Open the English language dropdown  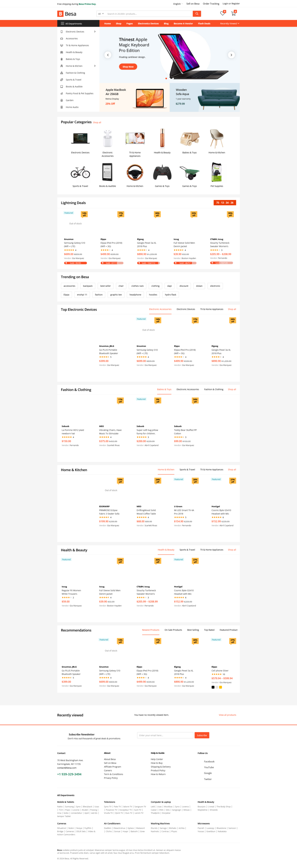[x=178, y=4]
